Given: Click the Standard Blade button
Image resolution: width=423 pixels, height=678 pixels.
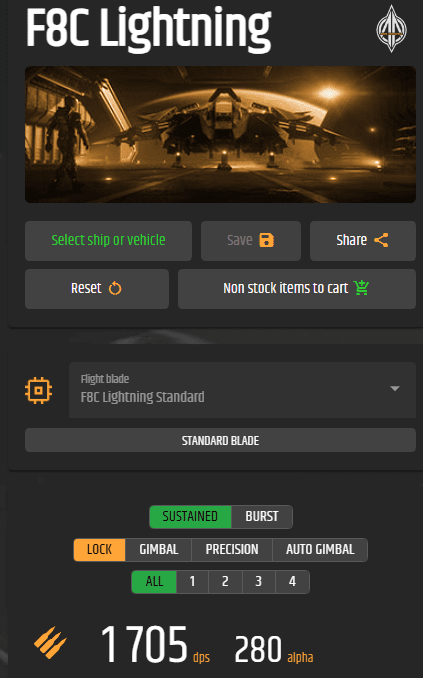Looking at the screenshot, I should [221, 440].
